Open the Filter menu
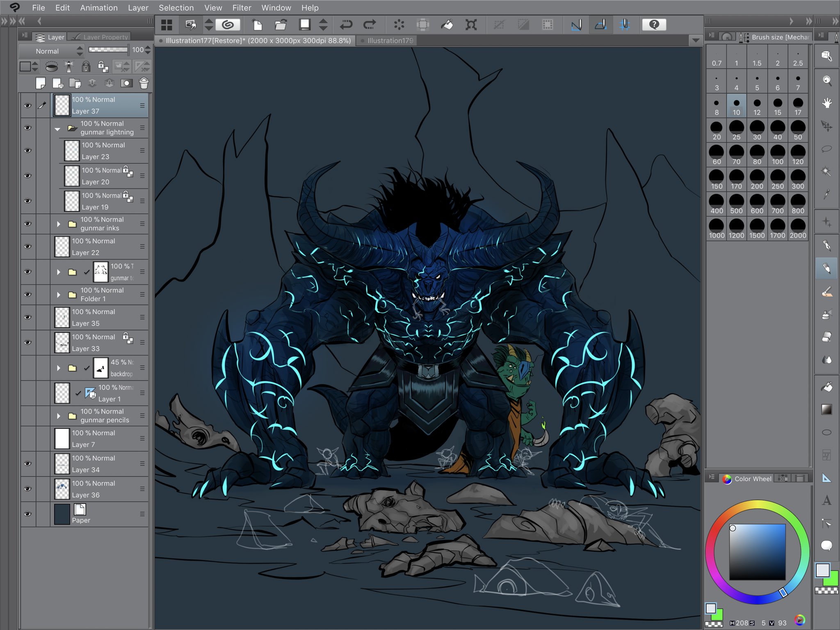This screenshot has height=630, width=840. click(x=242, y=8)
